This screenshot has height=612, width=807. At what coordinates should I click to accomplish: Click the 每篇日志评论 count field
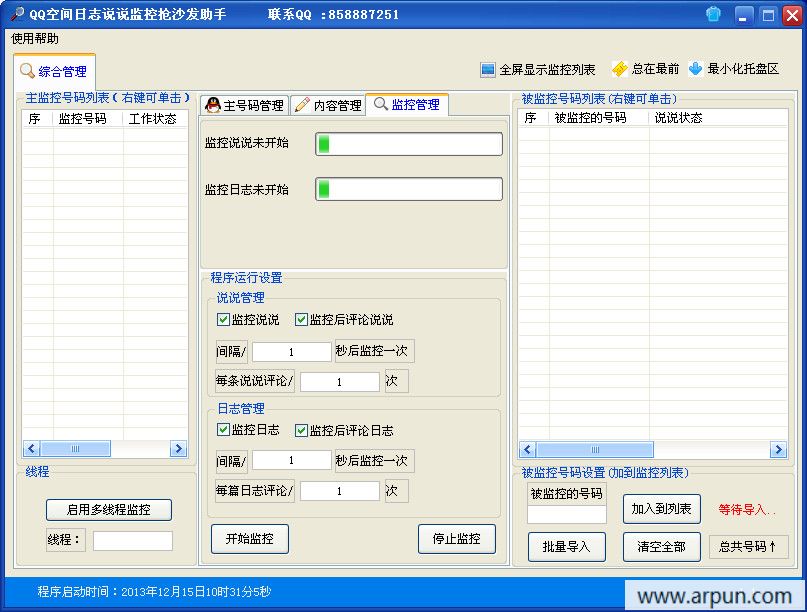(340, 491)
